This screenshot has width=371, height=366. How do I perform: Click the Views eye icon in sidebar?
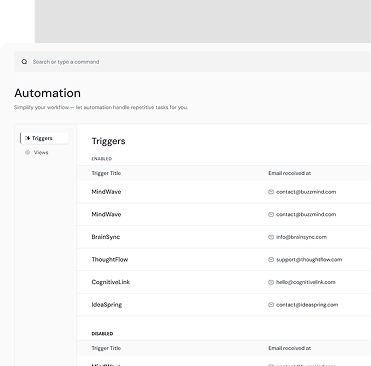(x=27, y=152)
